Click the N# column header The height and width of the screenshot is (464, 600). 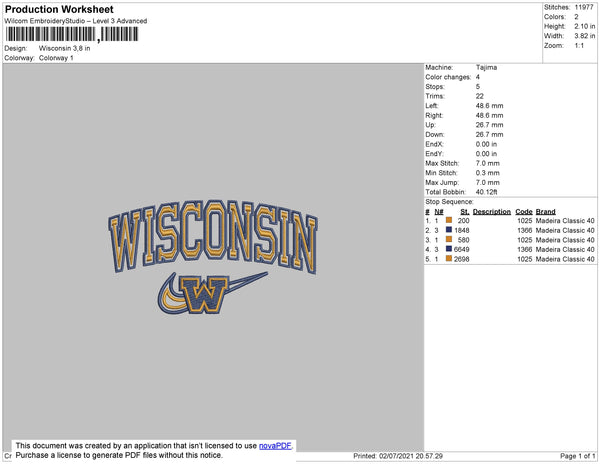pos(439,212)
